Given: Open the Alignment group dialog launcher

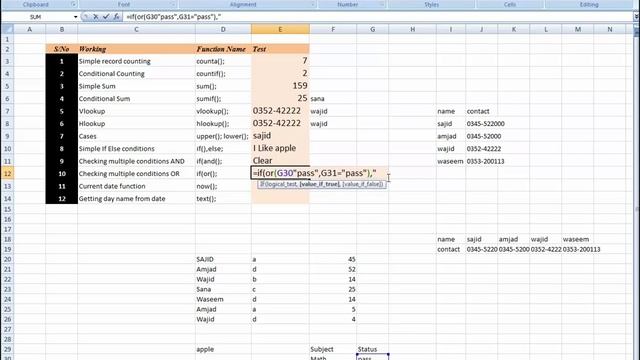Looking at the screenshot, I should [313, 4].
